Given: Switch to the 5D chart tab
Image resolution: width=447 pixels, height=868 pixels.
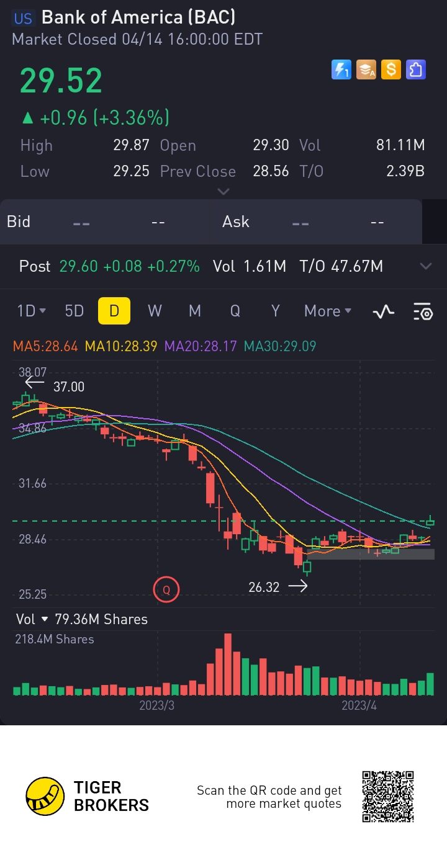Looking at the screenshot, I should click(74, 311).
